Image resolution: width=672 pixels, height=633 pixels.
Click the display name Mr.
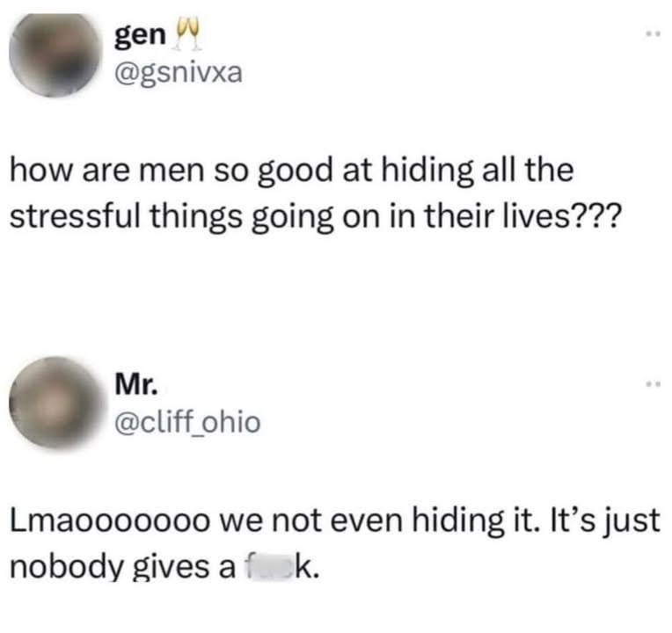tap(135, 383)
